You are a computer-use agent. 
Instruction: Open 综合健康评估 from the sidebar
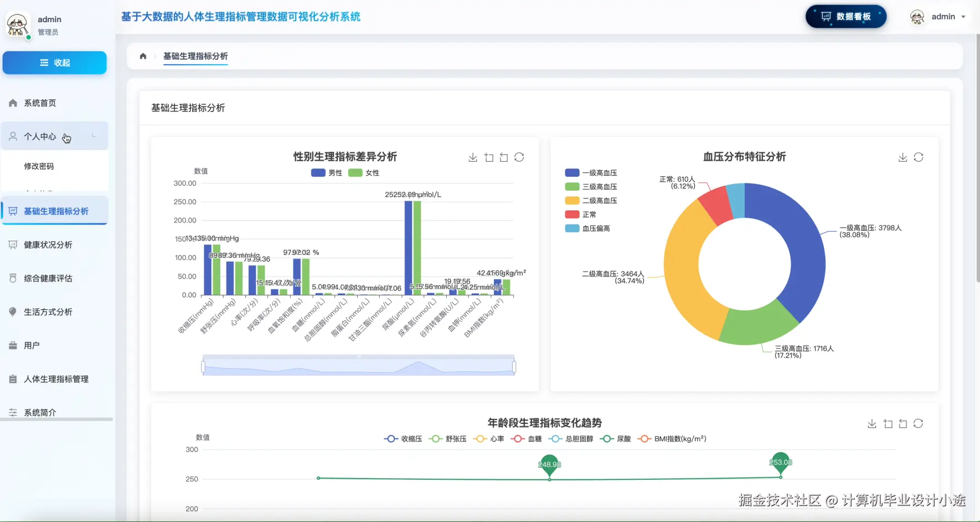point(54,278)
